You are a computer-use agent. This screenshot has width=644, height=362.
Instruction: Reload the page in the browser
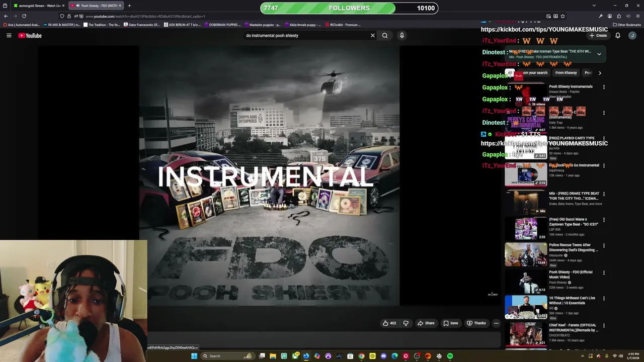24,16
